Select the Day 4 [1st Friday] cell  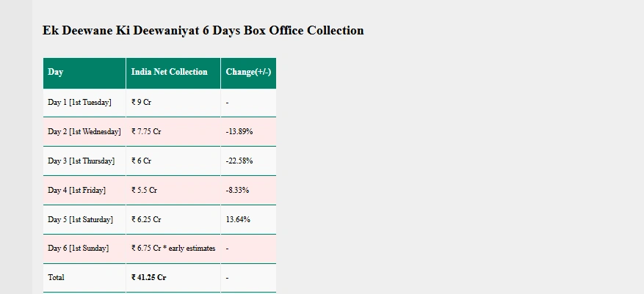pos(76,191)
